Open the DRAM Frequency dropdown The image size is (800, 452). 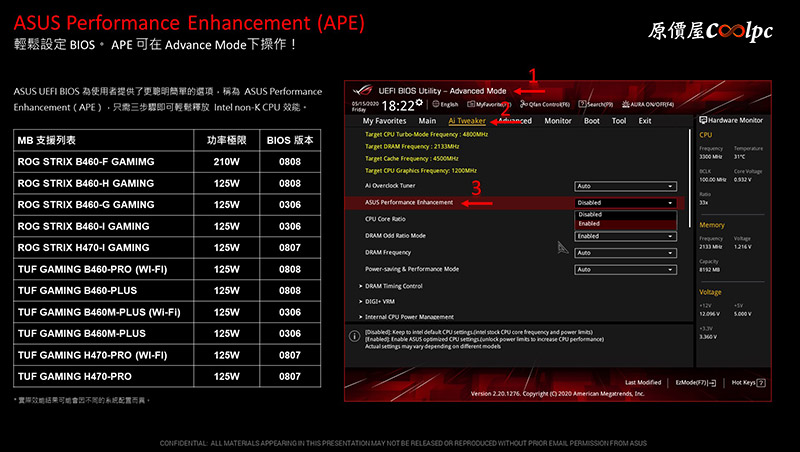click(x=626, y=253)
